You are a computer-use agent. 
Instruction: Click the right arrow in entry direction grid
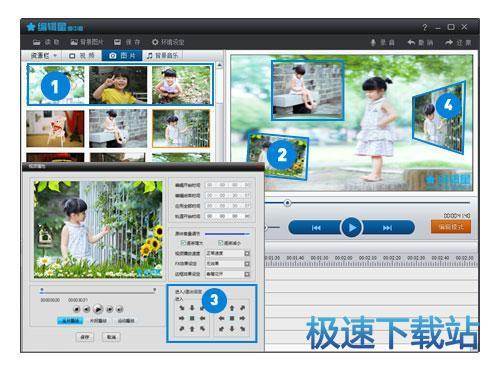point(182,318)
